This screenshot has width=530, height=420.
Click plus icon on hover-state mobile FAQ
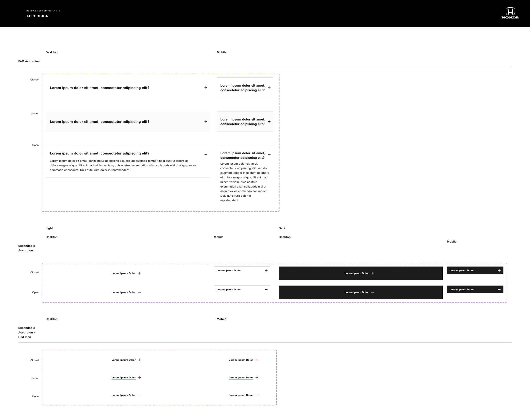point(269,122)
